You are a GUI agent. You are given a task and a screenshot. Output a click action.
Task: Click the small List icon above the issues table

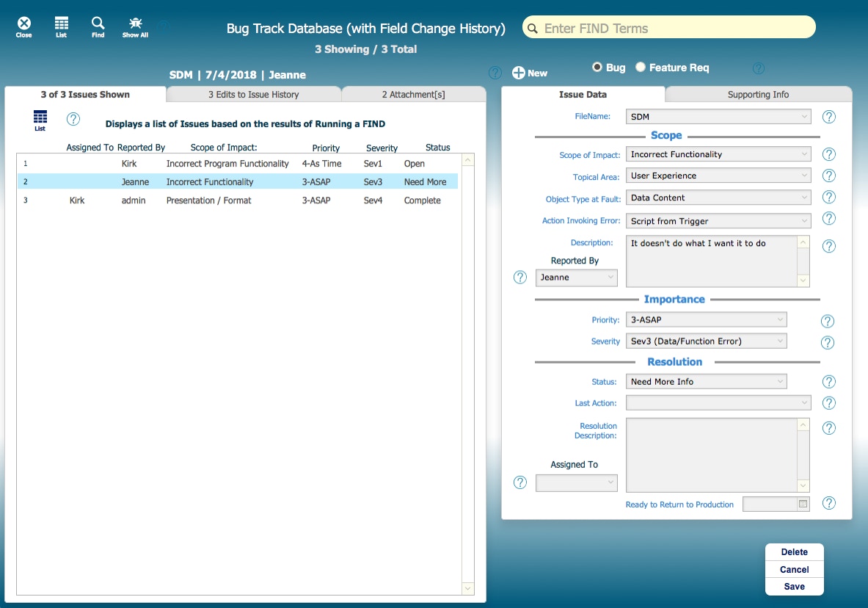tap(40, 118)
